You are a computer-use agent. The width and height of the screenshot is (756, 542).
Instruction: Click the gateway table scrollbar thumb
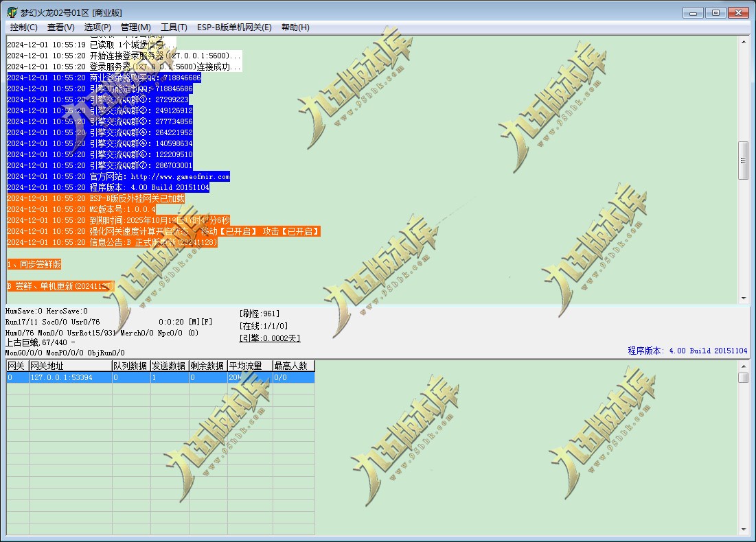744,377
